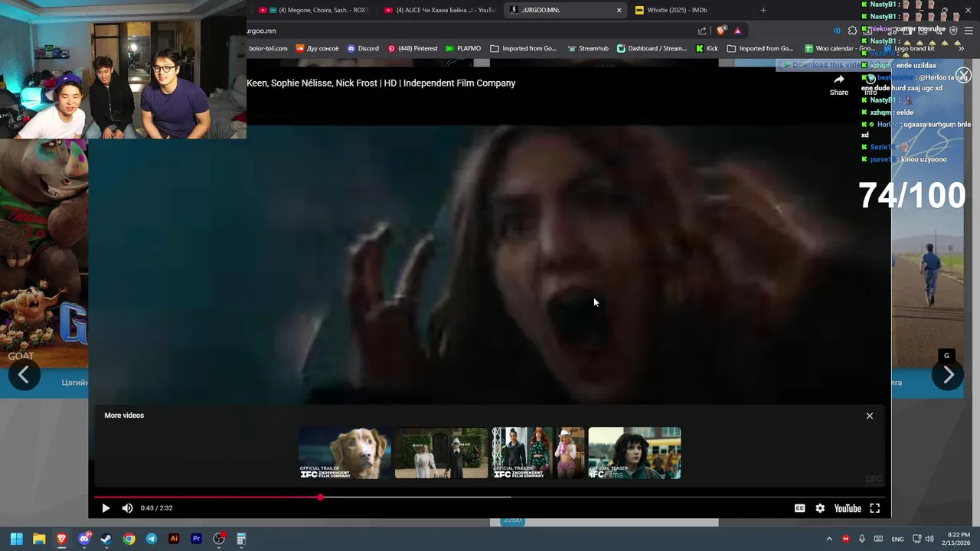Open the mansion scene video thumbnail
The width and height of the screenshot is (980, 551).
click(x=441, y=453)
